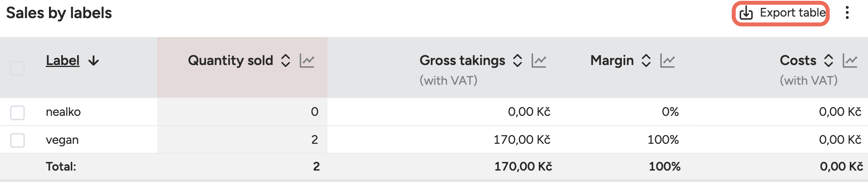Screen dimensions: 868x182
Task: Click the Quantity sold column header text
Action: click(230, 61)
